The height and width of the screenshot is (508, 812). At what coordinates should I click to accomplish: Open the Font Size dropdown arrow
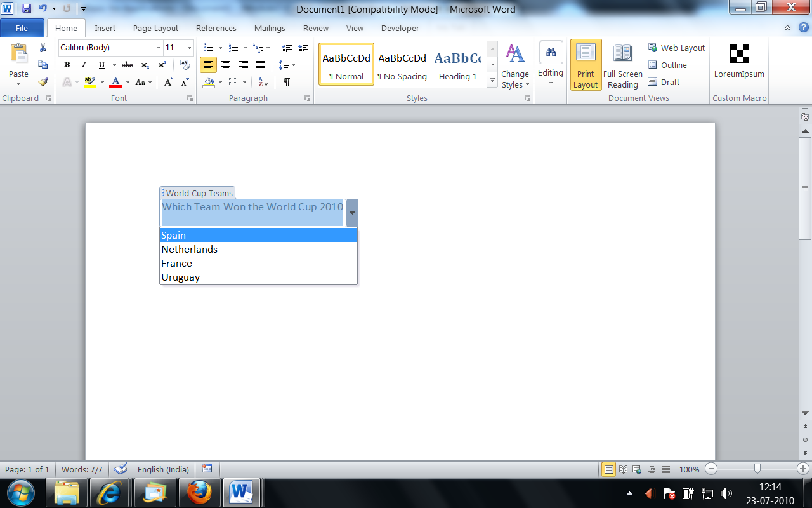pos(189,48)
